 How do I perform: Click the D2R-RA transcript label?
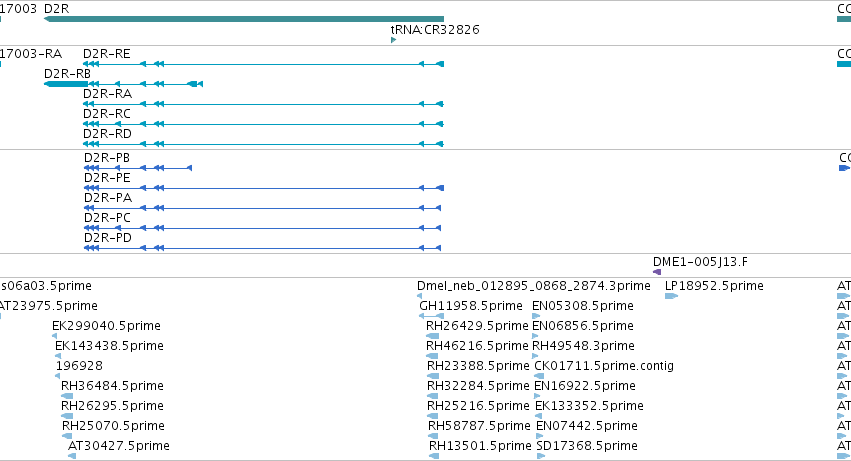coord(107,94)
